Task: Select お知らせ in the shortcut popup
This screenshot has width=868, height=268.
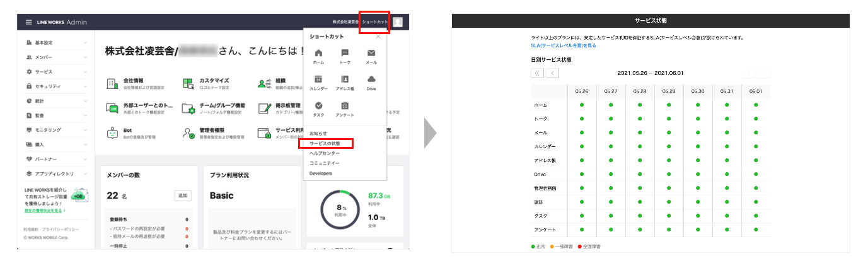Action: click(318, 134)
